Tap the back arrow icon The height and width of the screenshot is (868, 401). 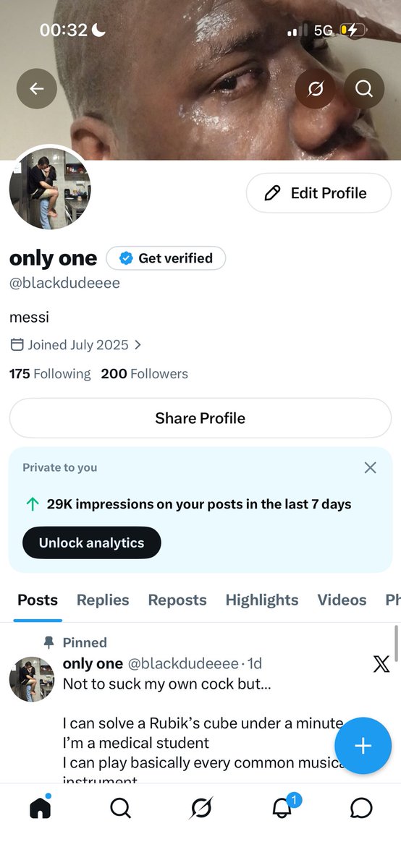37,88
